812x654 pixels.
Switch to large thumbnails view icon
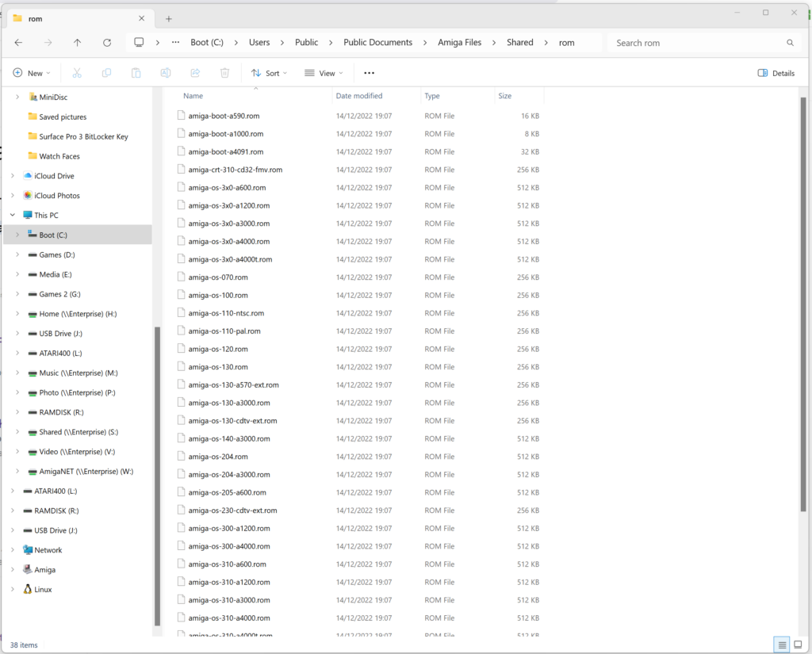click(798, 644)
